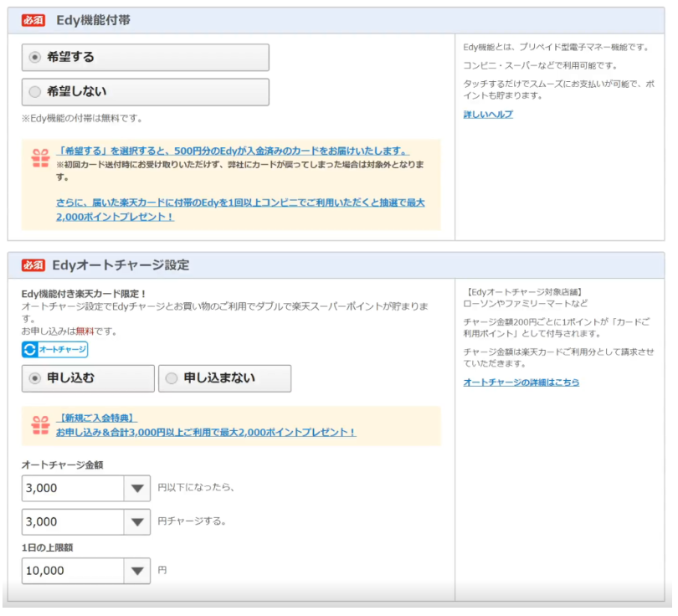Click the Edyオートチャージ設定 section heading
This screenshot has width=678, height=616.
(x=121, y=265)
